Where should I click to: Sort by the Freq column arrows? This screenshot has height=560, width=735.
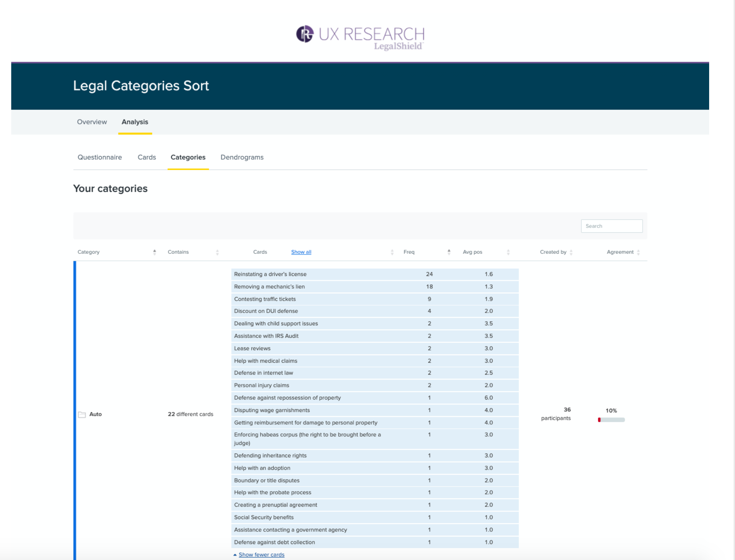click(x=449, y=252)
